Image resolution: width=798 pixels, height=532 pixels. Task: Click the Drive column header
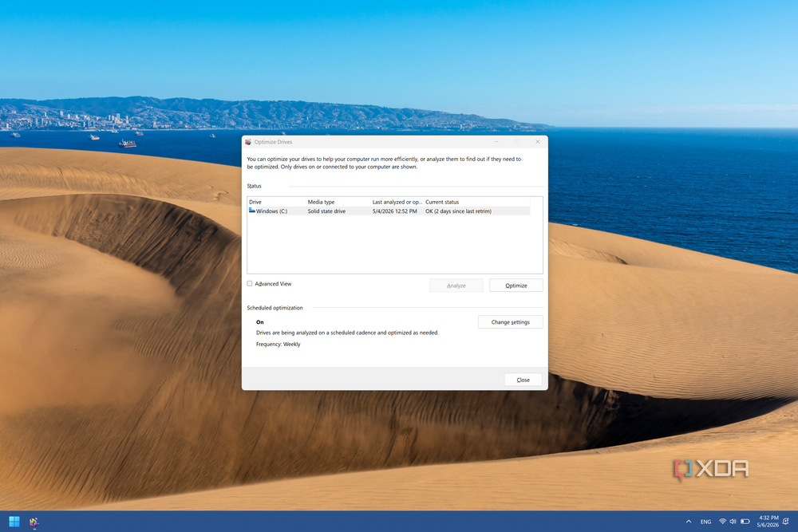tap(277, 202)
